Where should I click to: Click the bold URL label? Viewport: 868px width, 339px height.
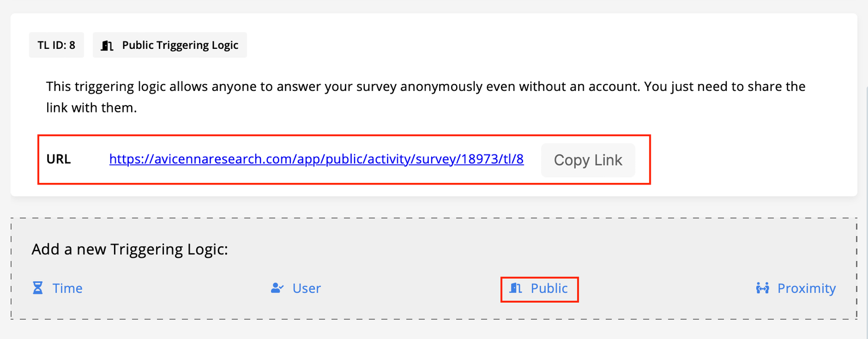coord(58,160)
